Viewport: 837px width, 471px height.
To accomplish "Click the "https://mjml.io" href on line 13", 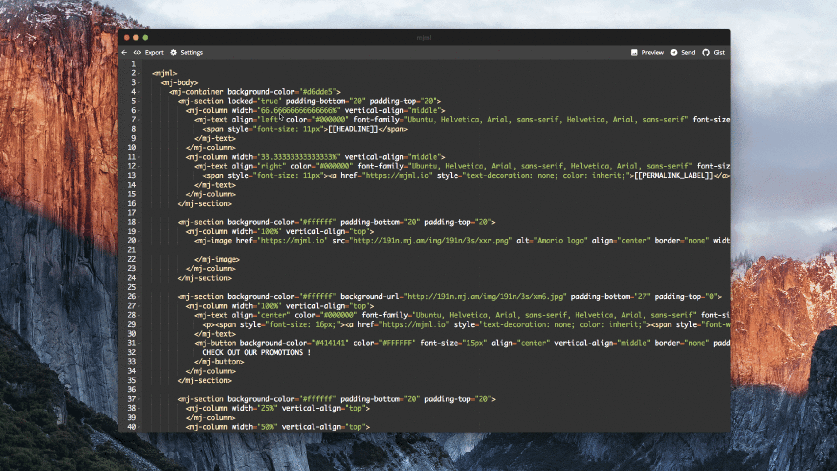I will (x=397, y=176).
